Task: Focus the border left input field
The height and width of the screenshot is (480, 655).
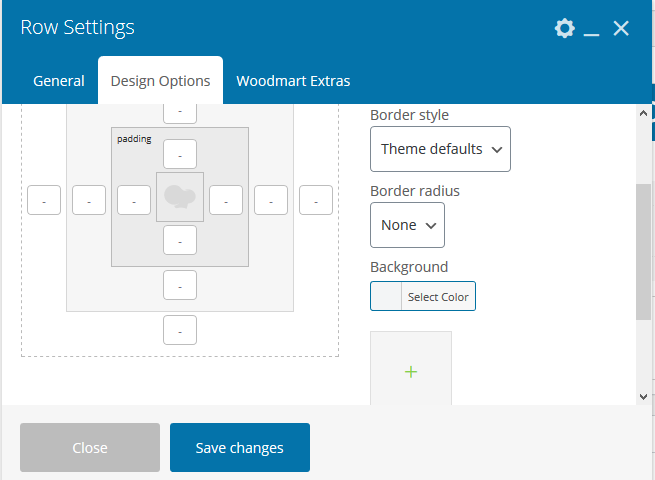Action: (x=89, y=200)
